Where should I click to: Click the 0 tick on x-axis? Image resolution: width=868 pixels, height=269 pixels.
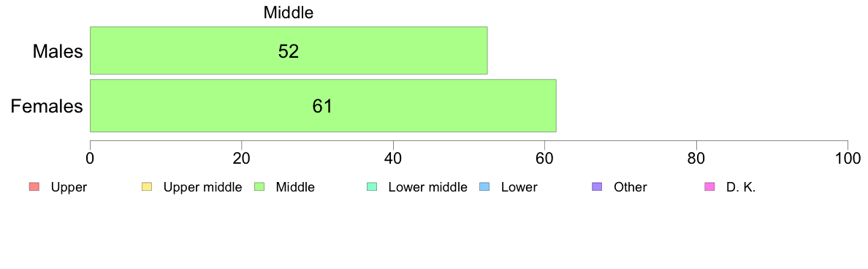point(90,158)
